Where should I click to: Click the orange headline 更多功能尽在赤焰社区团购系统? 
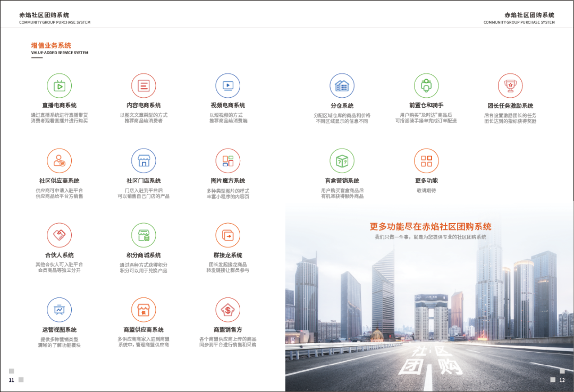(430, 226)
